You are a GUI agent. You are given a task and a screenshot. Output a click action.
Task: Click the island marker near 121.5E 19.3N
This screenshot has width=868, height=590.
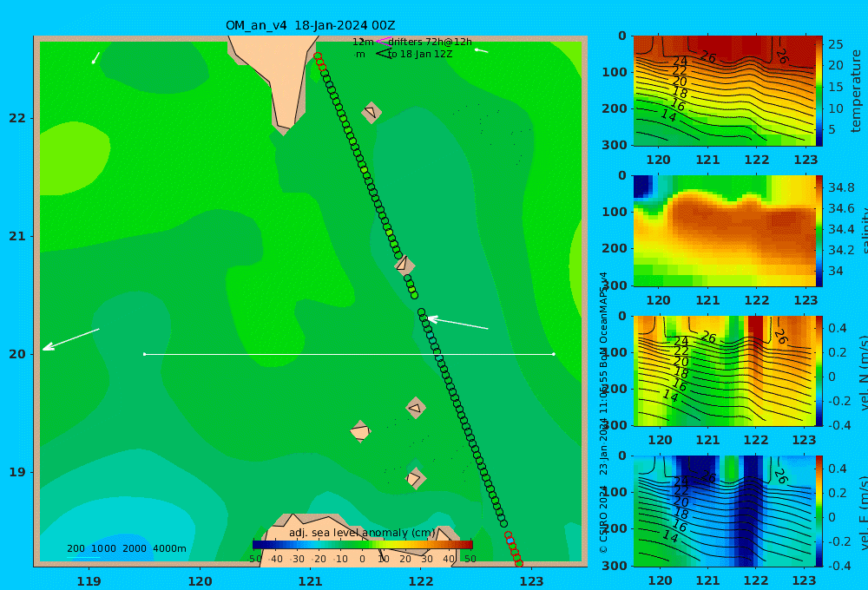pyautogui.click(x=360, y=431)
